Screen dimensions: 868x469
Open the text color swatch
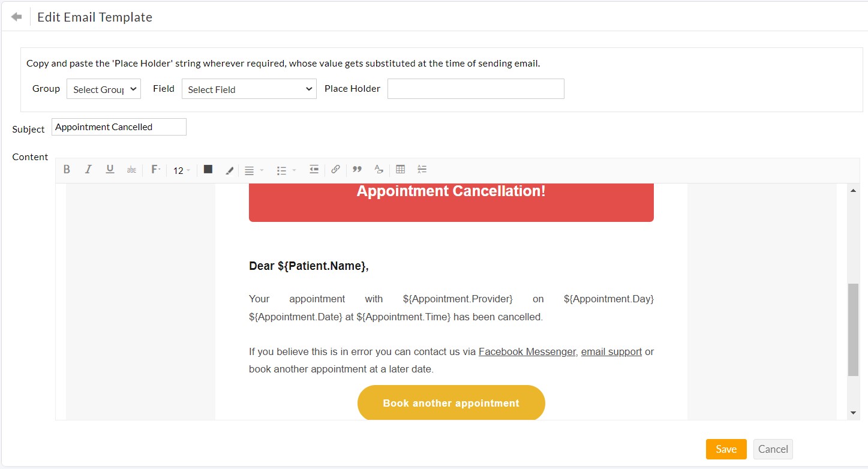coord(208,169)
